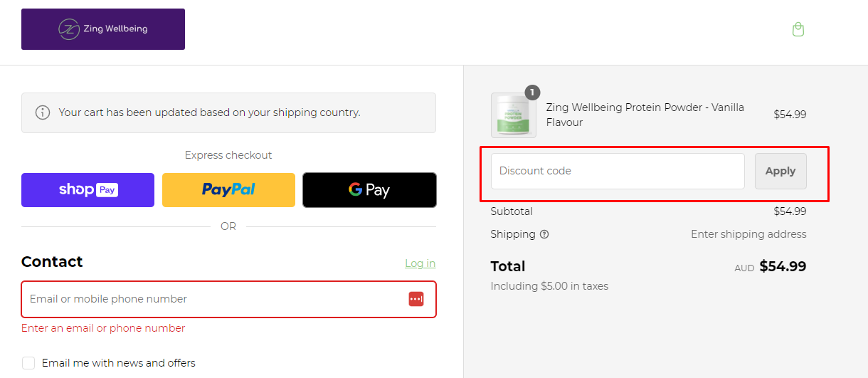
Task: Open the shopping bag cart icon
Action: 798,29
